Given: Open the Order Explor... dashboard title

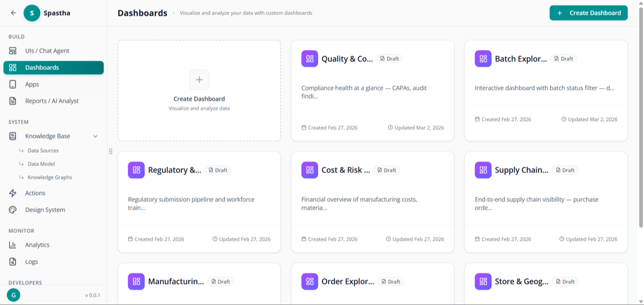Looking at the screenshot, I should pos(348,281).
